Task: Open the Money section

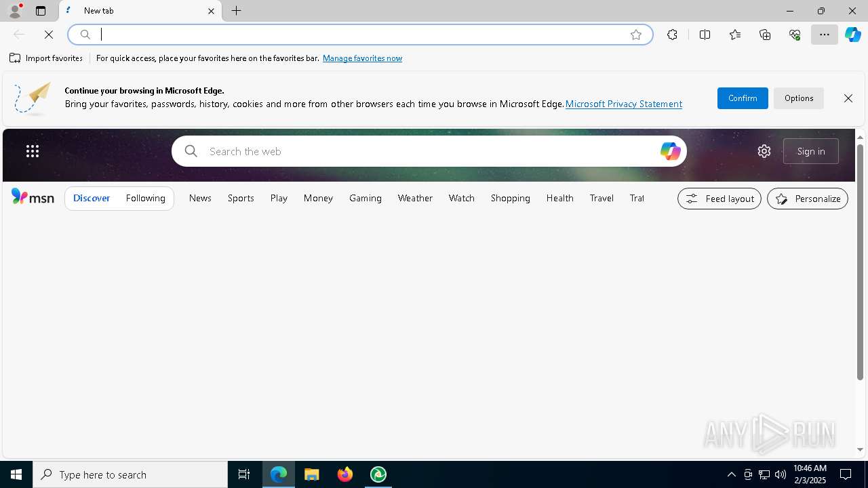Action: click(x=318, y=198)
